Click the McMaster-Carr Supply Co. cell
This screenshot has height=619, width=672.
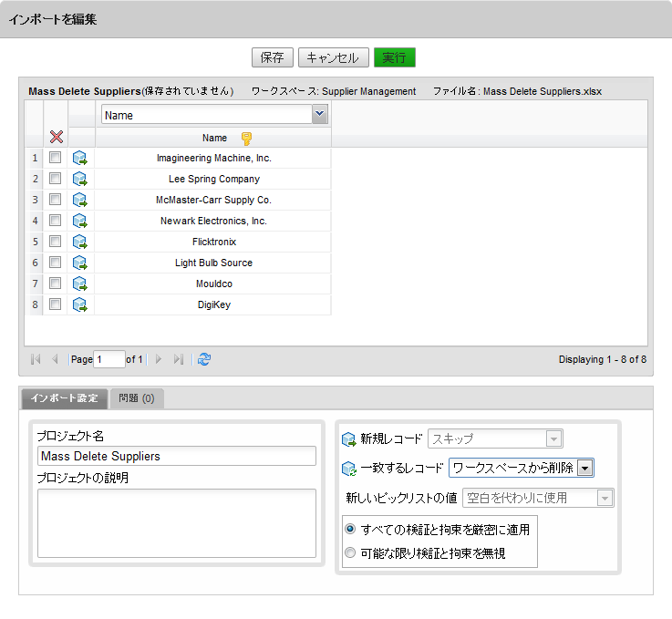click(x=213, y=200)
